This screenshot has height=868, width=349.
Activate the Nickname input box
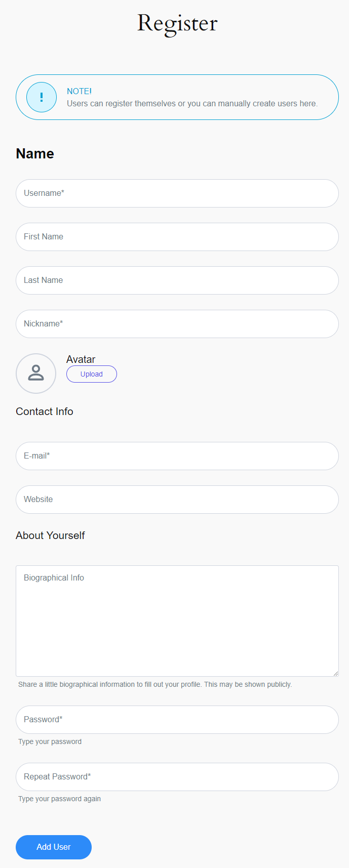click(177, 324)
